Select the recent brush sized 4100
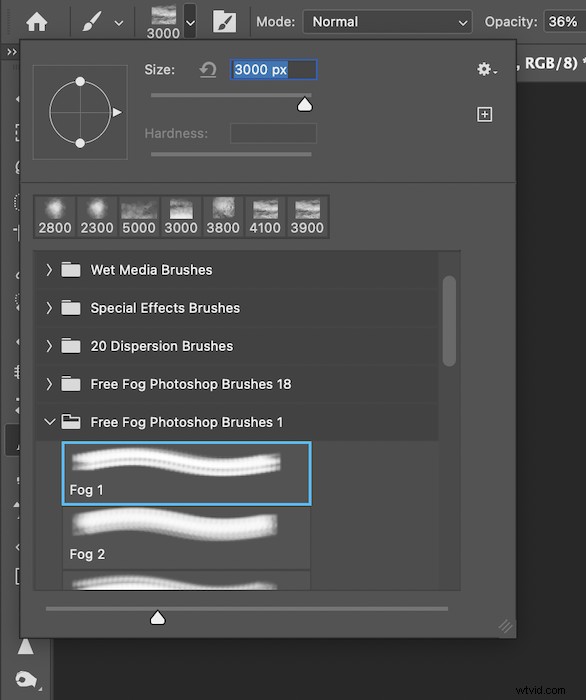586x700 pixels. 265,217
